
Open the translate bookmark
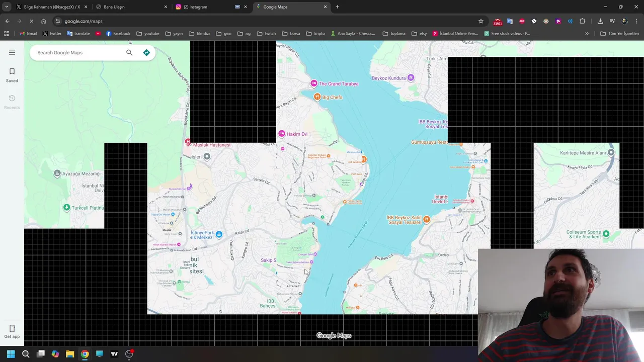78,34
